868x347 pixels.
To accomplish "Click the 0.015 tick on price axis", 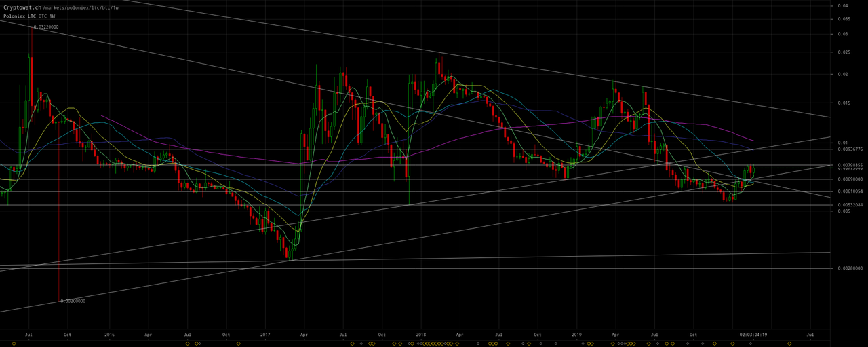I will pyautogui.click(x=844, y=103).
